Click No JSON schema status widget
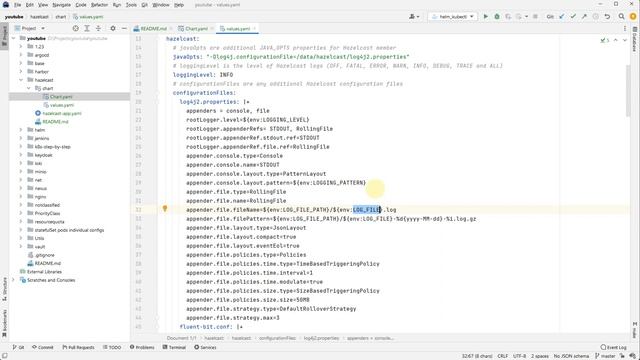Screen dimensions: 640x360 571,356
